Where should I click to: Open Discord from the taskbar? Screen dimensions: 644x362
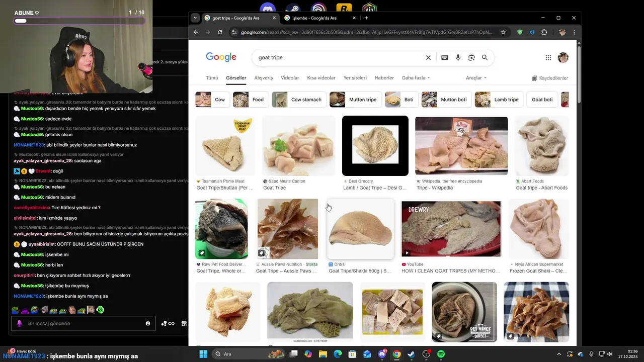pos(382,354)
